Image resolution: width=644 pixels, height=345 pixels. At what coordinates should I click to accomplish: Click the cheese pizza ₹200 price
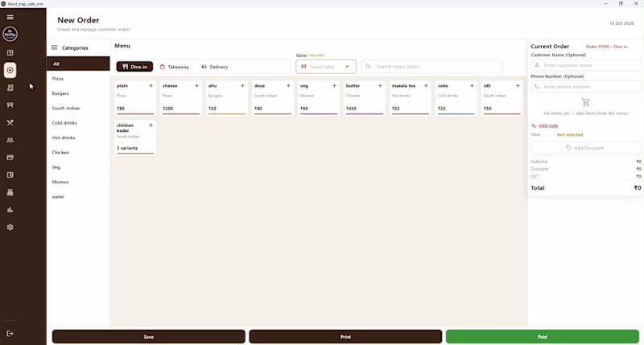[167, 109]
